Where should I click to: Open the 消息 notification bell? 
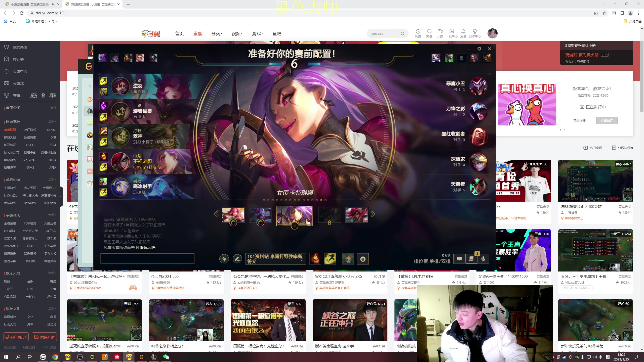(x=463, y=33)
